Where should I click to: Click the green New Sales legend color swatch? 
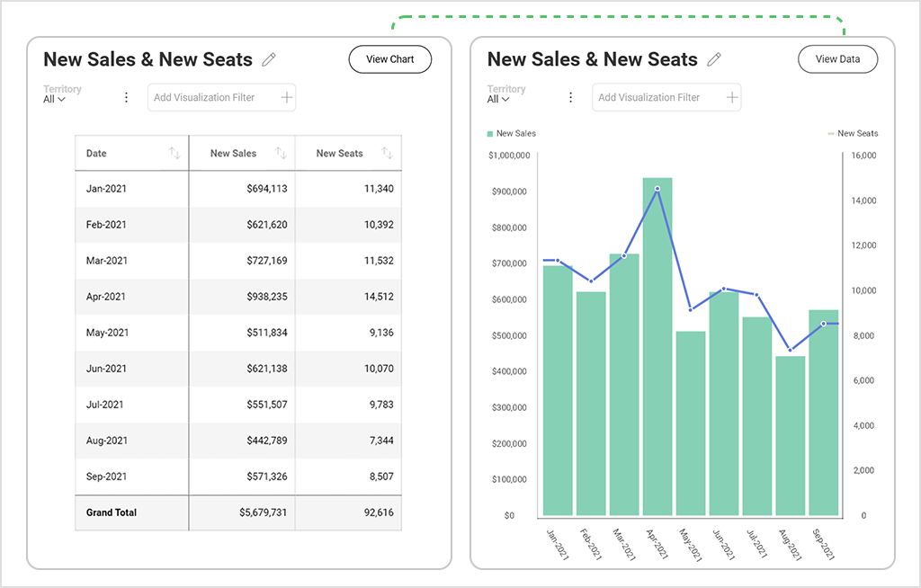coord(489,132)
